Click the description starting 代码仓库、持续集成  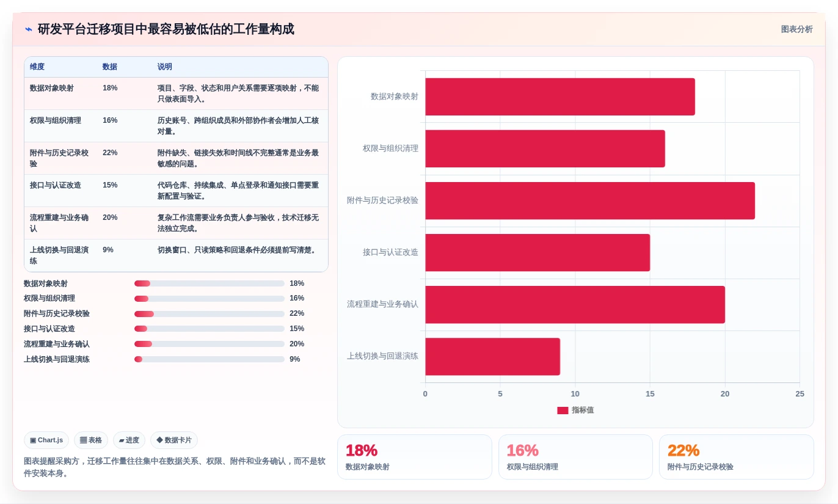238,191
